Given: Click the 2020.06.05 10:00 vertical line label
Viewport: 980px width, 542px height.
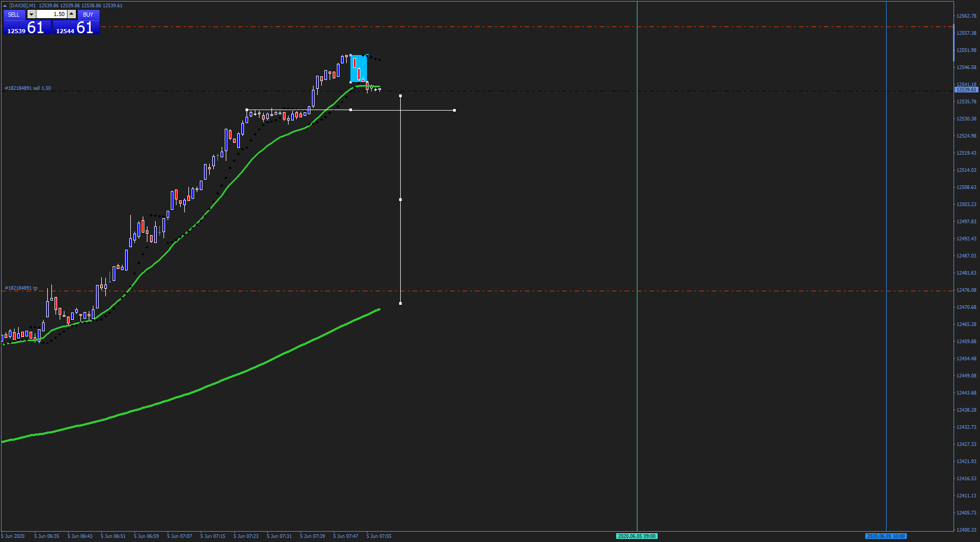Looking at the screenshot, I should click(886, 536).
